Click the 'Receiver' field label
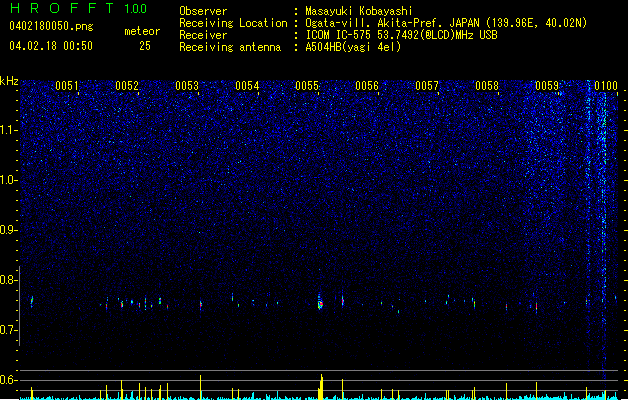629x400 pixels. pos(203,35)
